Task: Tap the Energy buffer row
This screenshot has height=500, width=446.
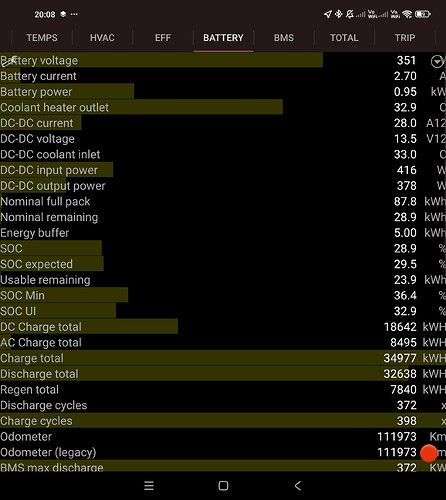Action: (x=223, y=233)
